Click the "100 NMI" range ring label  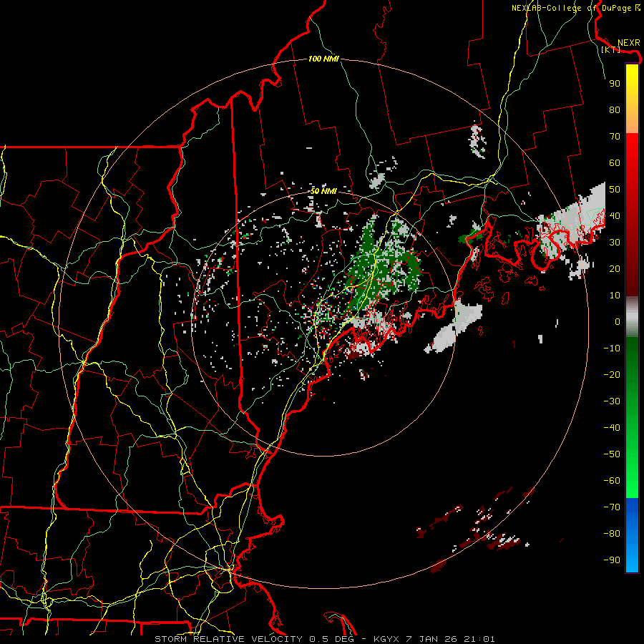pos(323,59)
